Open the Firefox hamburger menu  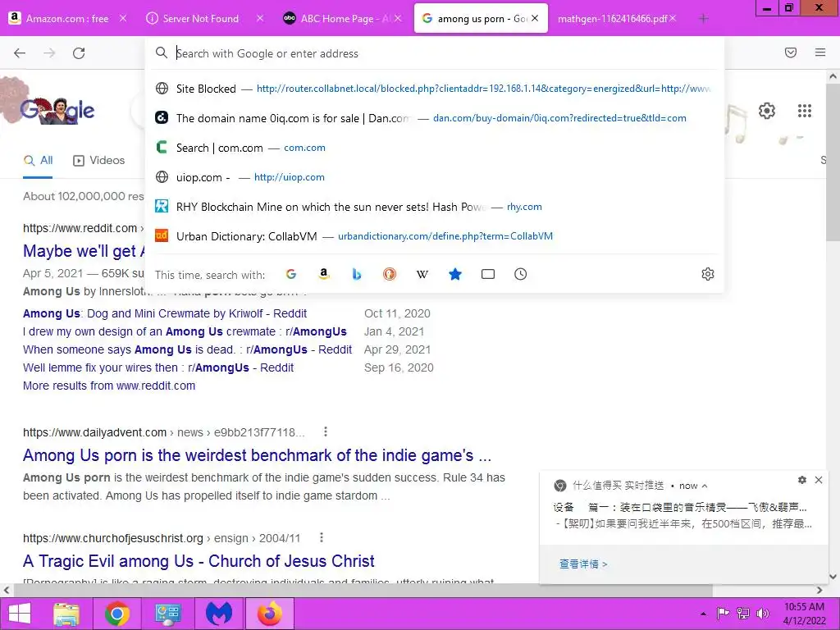point(820,52)
